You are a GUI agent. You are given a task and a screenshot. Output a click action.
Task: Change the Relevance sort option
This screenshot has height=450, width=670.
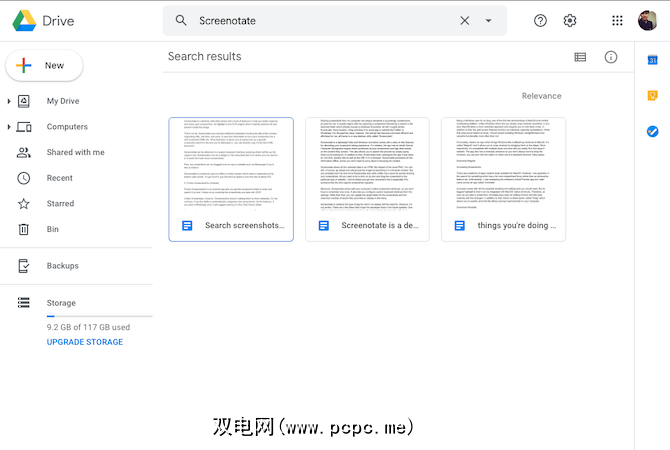point(541,96)
